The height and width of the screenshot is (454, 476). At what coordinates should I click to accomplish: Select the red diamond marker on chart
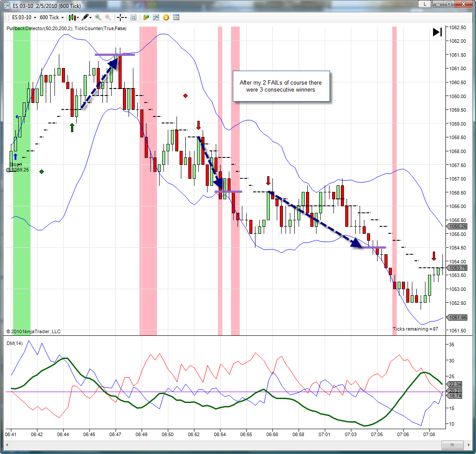(186, 96)
